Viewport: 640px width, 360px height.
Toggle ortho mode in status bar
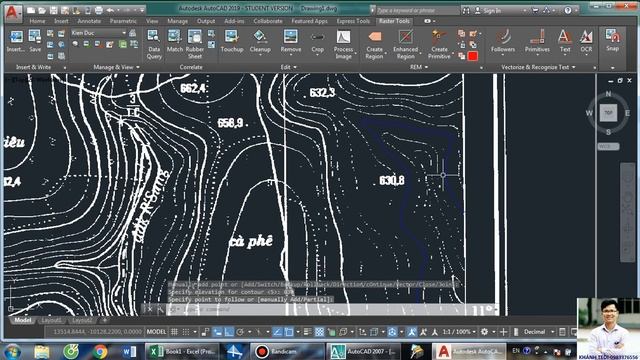pos(229,332)
